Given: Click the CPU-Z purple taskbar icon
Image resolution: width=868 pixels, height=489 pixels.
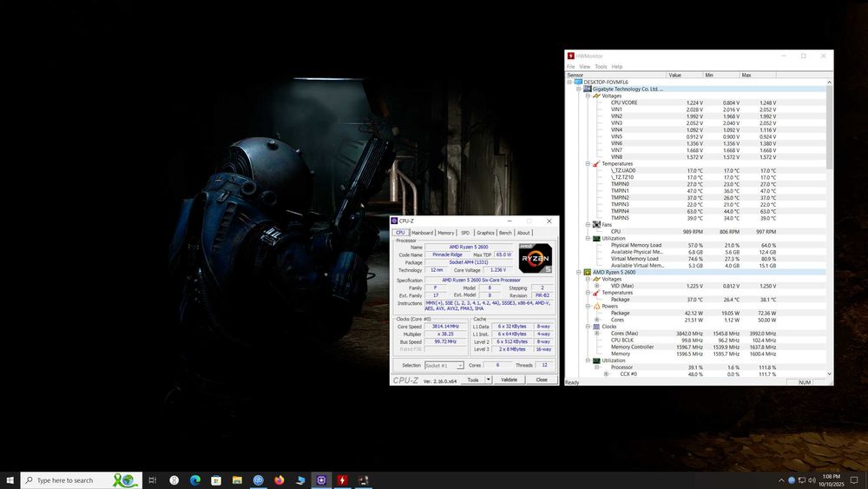Looking at the screenshot, I should pos(321,479).
